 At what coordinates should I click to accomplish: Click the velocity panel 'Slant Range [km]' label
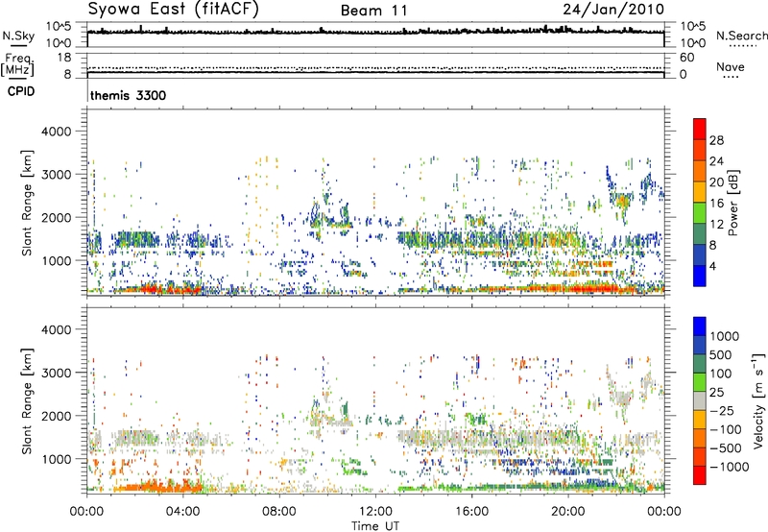point(27,401)
